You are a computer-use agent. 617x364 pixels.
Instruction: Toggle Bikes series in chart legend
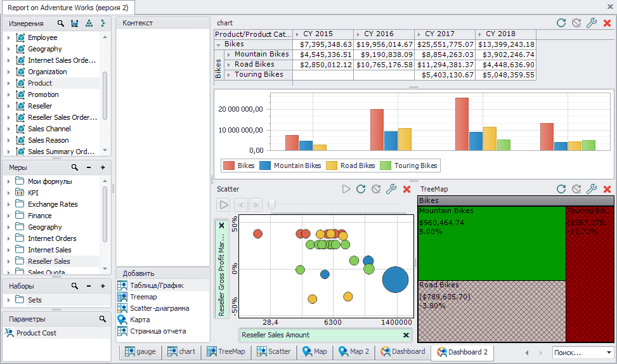[x=239, y=166]
